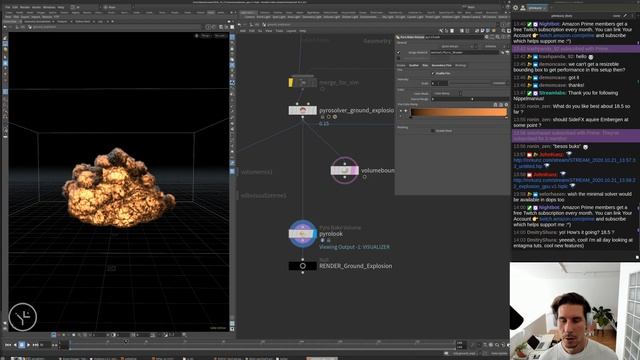The width and height of the screenshot is (640, 360).
Task: Click the 'Viewing Output -1: VISUALIZER' text
Action: click(354, 247)
